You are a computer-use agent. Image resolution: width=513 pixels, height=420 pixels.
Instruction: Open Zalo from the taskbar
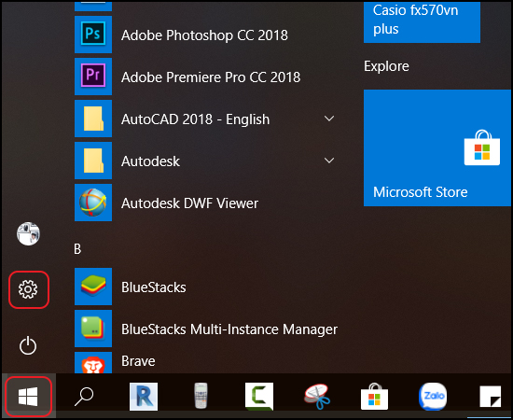[433, 397]
